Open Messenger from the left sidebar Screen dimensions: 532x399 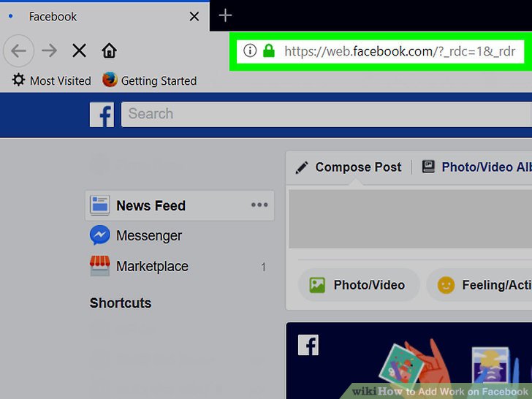[x=136, y=235]
